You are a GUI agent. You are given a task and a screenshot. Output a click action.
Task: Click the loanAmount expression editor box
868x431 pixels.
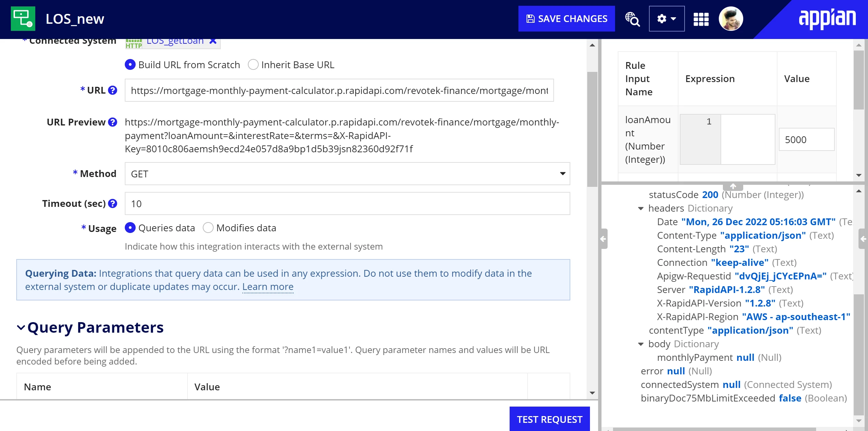tap(728, 139)
